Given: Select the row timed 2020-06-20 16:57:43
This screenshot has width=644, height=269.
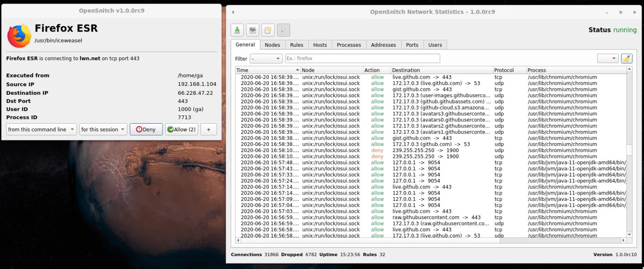Looking at the screenshot, I should click(431, 169).
